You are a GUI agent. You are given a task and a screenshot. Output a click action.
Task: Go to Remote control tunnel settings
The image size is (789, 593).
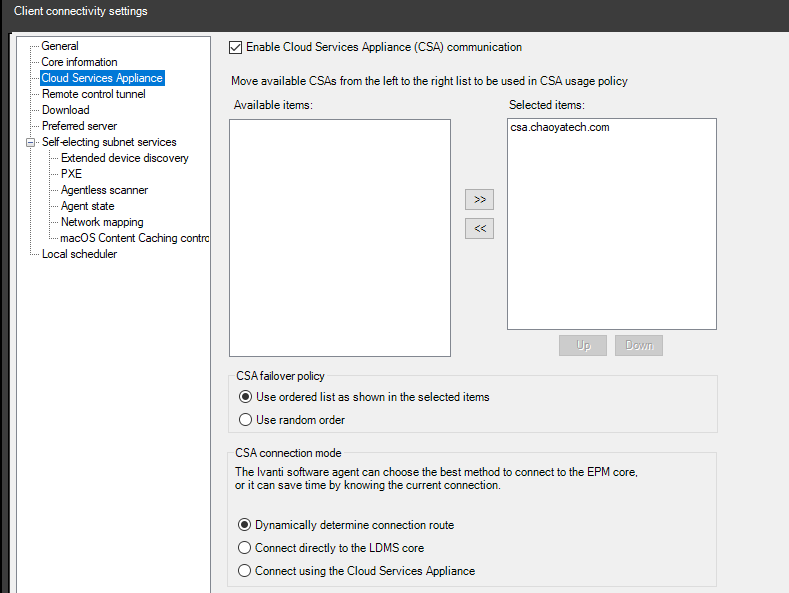point(93,94)
